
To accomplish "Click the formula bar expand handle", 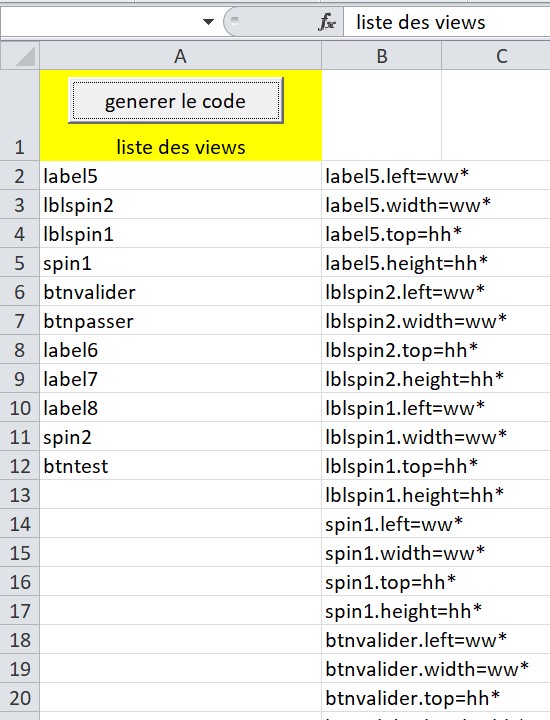I will (x=235, y=20).
